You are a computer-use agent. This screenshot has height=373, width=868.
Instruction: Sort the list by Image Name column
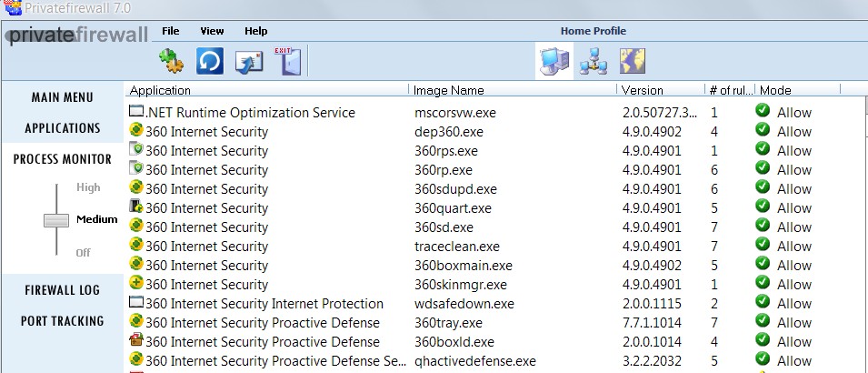(x=448, y=90)
